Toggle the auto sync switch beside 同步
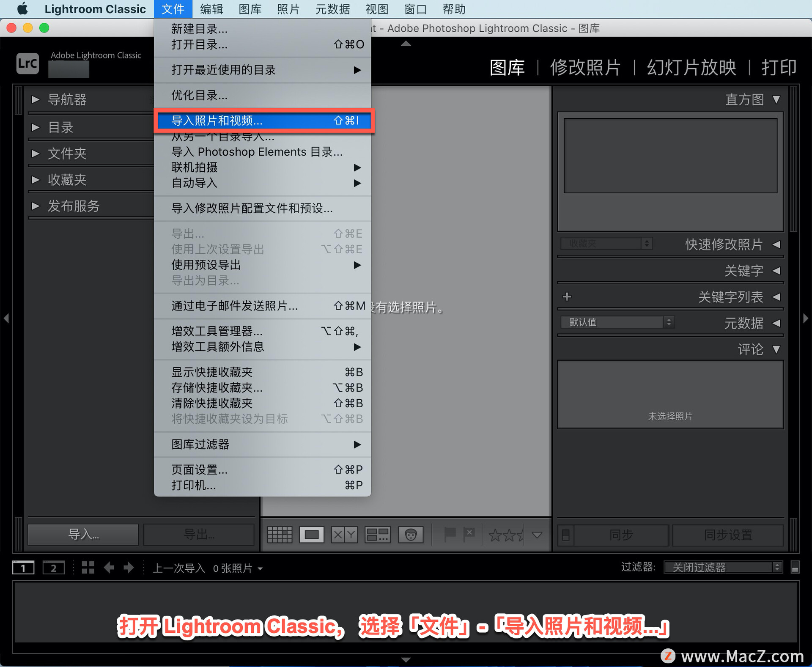Viewport: 812px width, 667px height. point(566,535)
